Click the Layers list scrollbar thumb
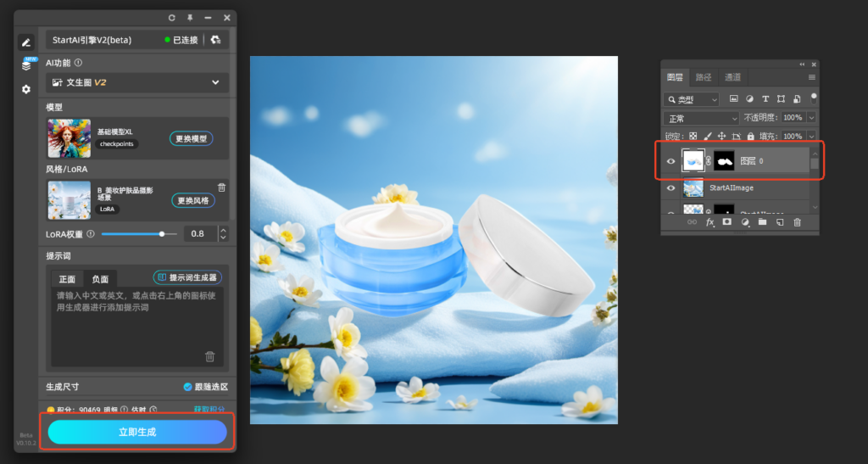The image size is (868, 464). [815, 164]
